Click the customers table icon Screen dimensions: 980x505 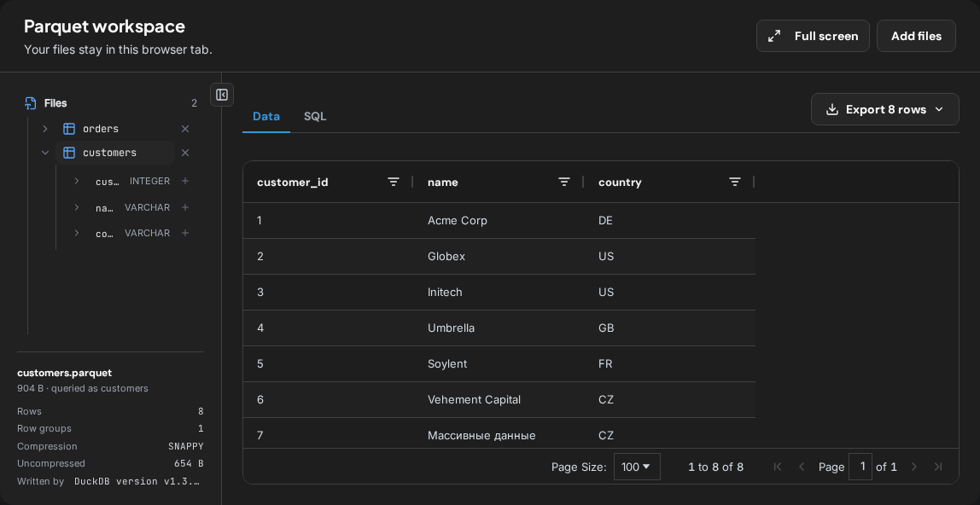click(69, 153)
